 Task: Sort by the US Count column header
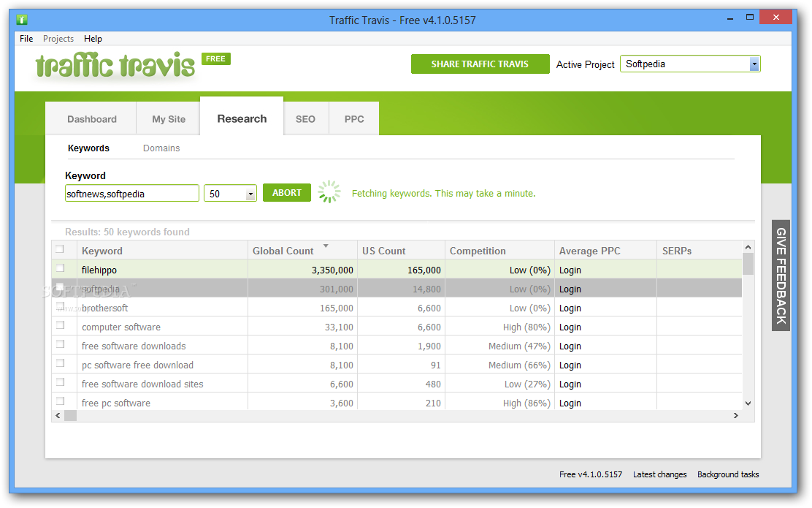pos(402,251)
